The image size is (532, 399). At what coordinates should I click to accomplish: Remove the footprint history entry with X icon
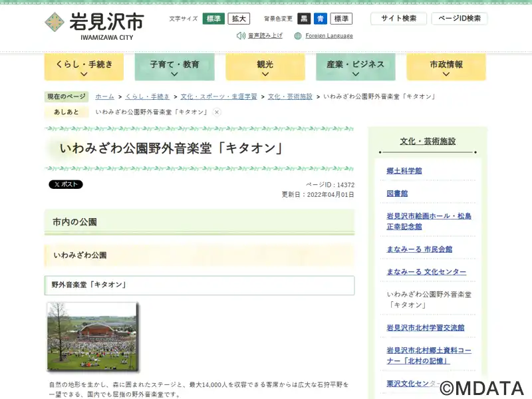click(x=217, y=112)
